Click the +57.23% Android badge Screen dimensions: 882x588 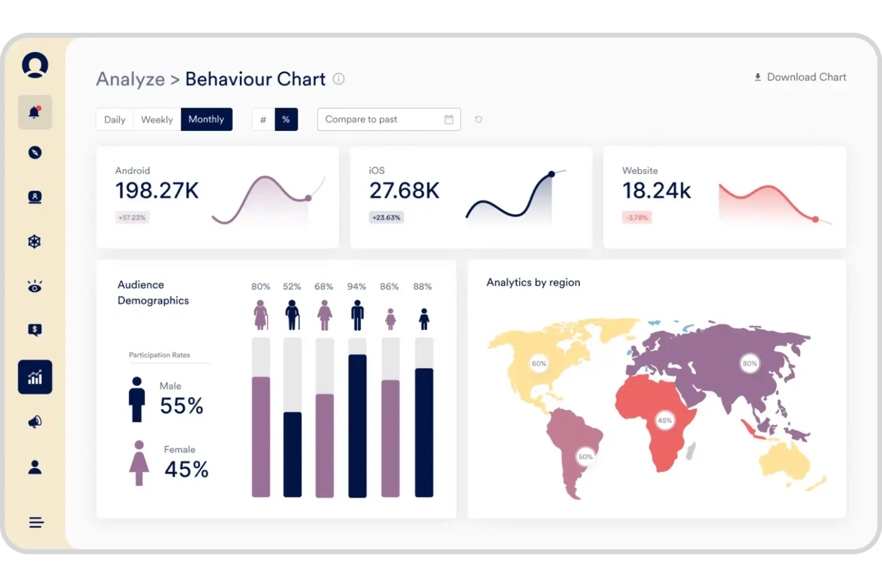(x=132, y=217)
